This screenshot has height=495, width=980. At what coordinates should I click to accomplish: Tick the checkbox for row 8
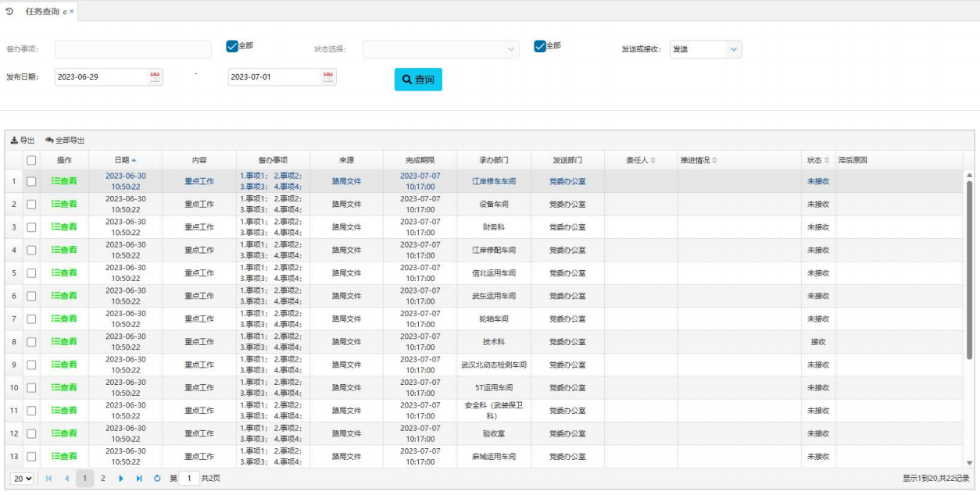[32, 342]
